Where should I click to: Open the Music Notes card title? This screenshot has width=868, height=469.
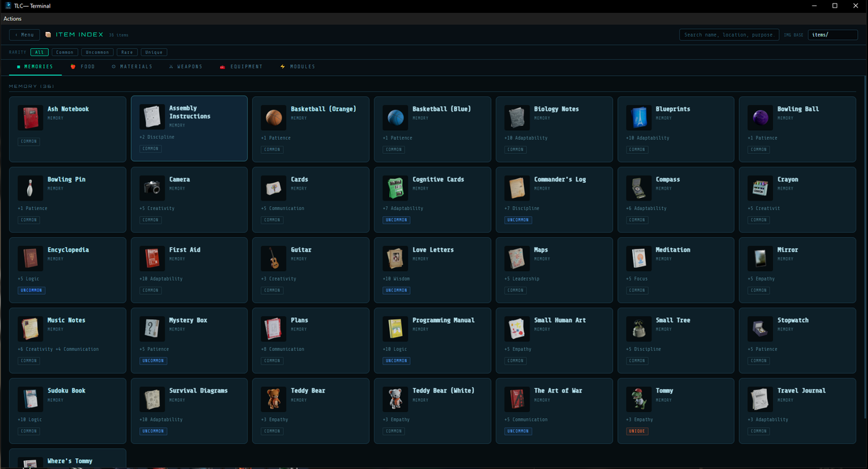[x=66, y=320]
